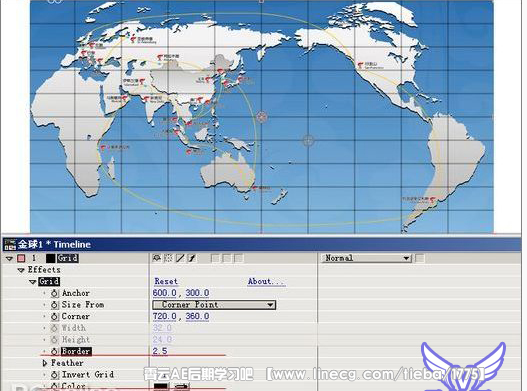Click the black Color swatch
Screen dimensions: 527x391
coord(161,387)
